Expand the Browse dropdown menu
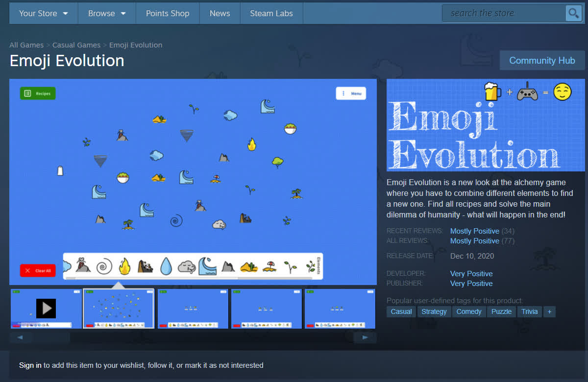The height and width of the screenshot is (382, 588). 107,13
